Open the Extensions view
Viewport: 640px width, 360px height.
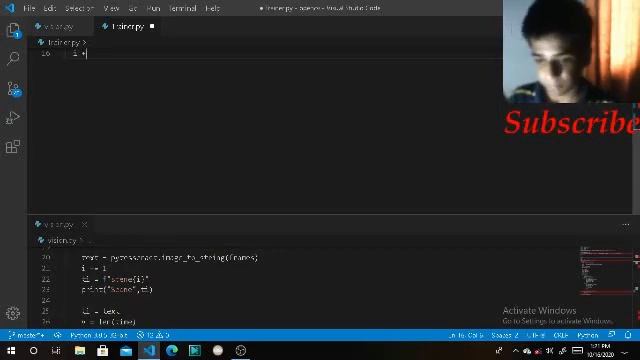13,147
